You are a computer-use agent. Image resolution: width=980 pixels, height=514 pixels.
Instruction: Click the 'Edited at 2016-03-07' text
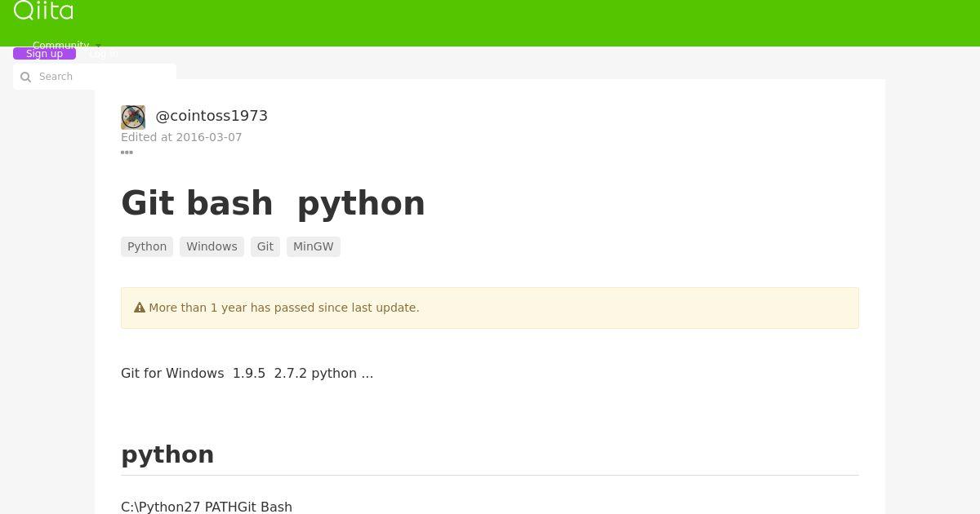click(181, 137)
